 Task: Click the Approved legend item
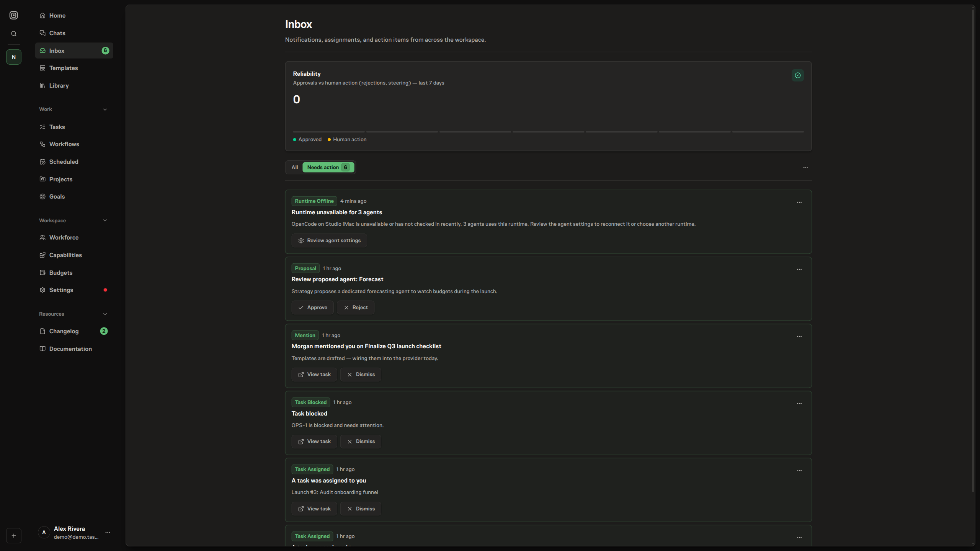(x=307, y=140)
